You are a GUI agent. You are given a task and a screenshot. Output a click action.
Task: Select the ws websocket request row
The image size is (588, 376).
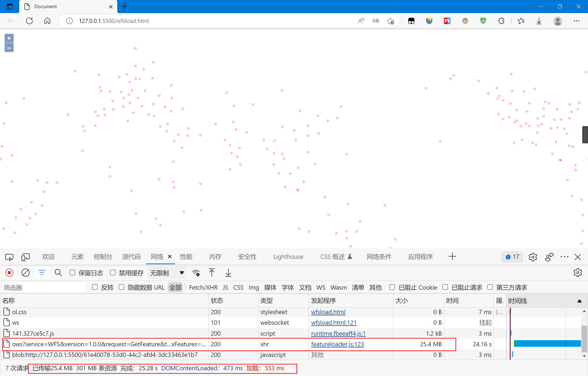tap(253, 323)
